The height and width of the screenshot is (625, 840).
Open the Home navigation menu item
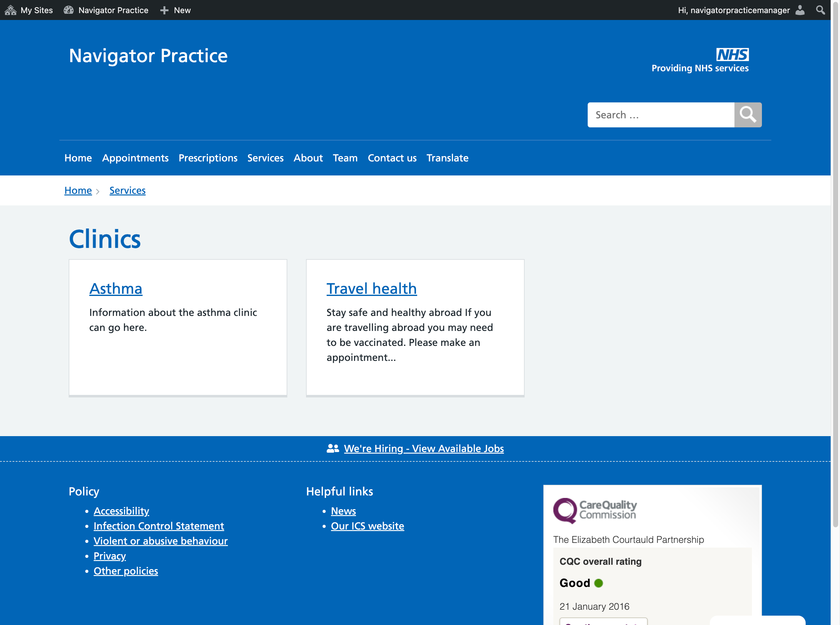pos(78,158)
